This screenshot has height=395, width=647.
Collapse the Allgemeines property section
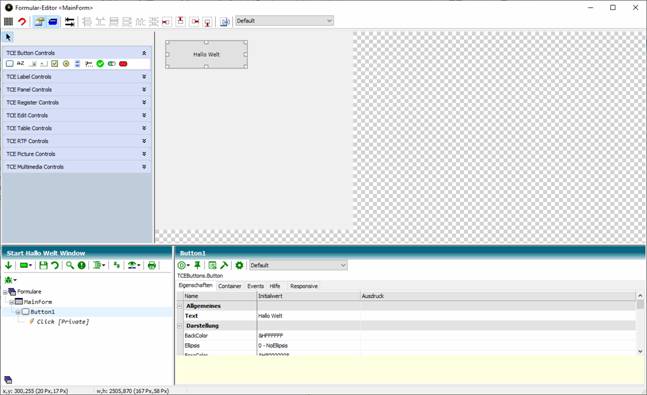click(180, 306)
